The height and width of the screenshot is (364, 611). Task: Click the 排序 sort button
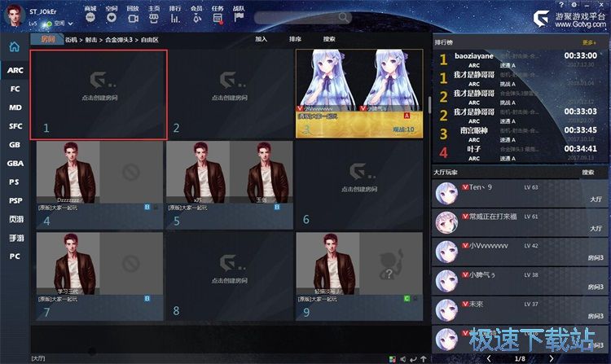click(295, 39)
